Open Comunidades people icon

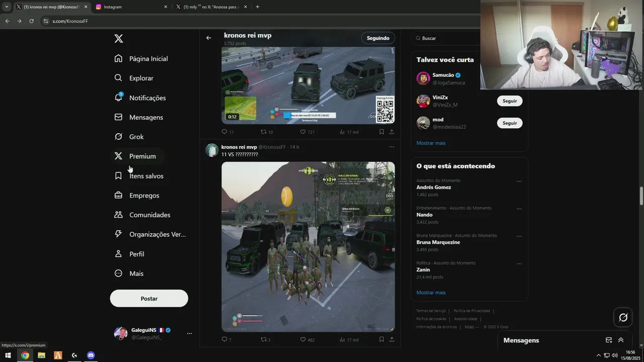(x=118, y=215)
